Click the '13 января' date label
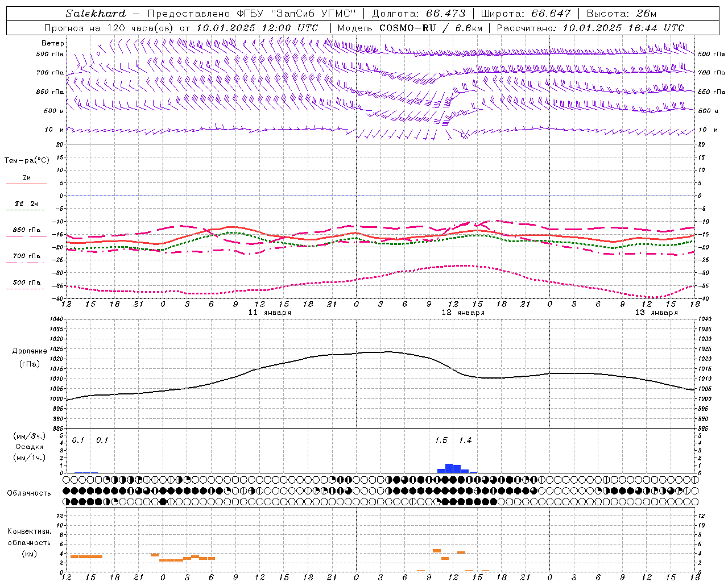 pos(656,313)
